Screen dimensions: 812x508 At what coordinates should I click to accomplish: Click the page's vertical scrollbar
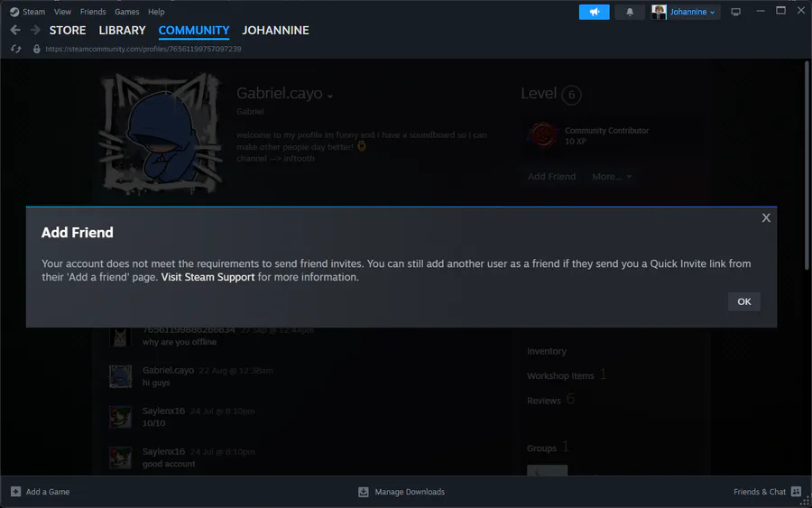pyautogui.click(x=807, y=165)
